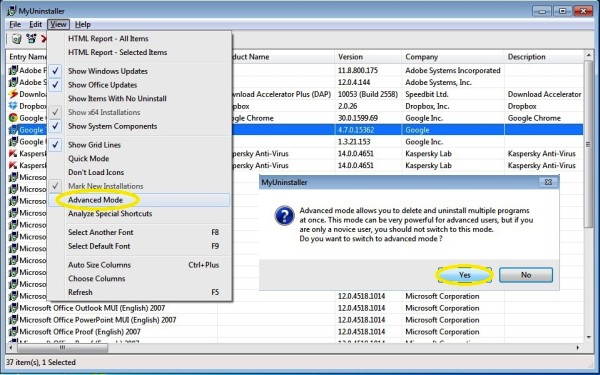Click vertical scrollbar down arrow

[589, 337]
